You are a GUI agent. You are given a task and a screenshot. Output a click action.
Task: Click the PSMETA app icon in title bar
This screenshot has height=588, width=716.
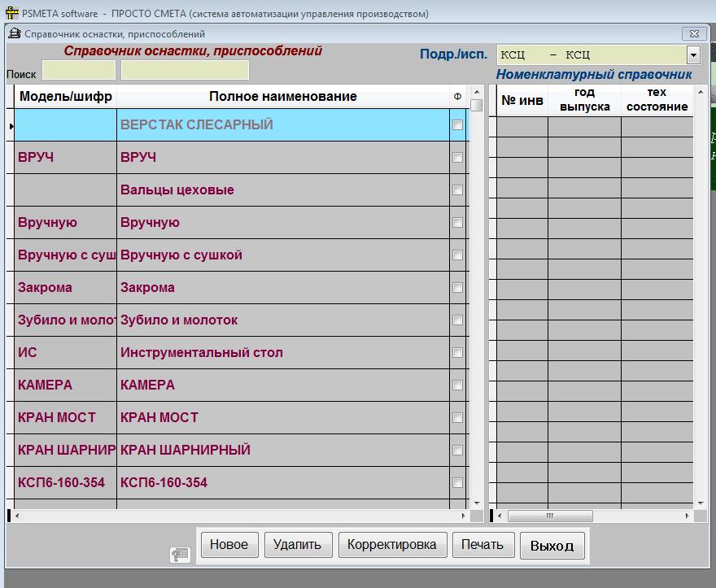tap(11, 14)
